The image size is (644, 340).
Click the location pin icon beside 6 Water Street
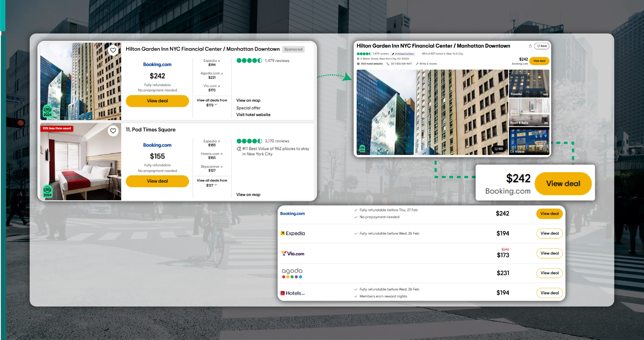tap(358, 59)
